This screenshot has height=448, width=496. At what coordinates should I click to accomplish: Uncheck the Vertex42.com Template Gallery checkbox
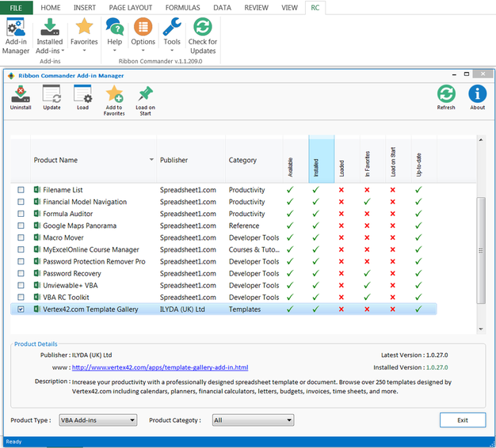coord(21,309)
